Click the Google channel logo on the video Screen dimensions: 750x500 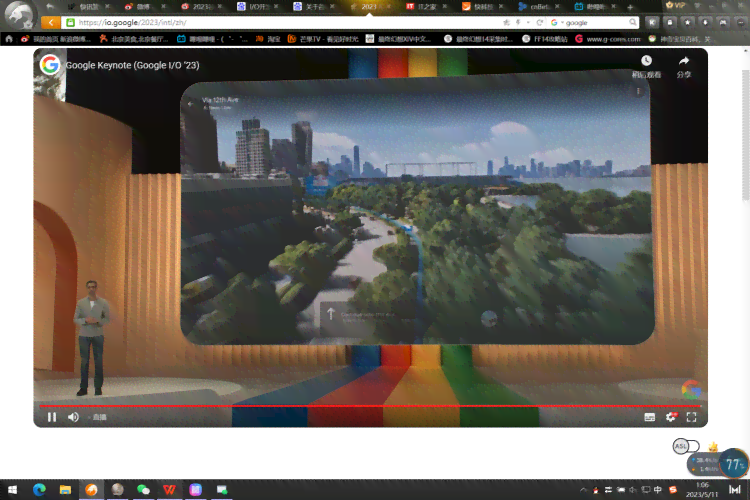tap(50, 65)
